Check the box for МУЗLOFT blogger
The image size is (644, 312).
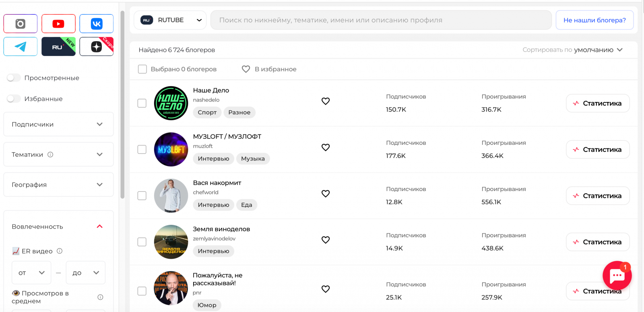pos(142,150)
